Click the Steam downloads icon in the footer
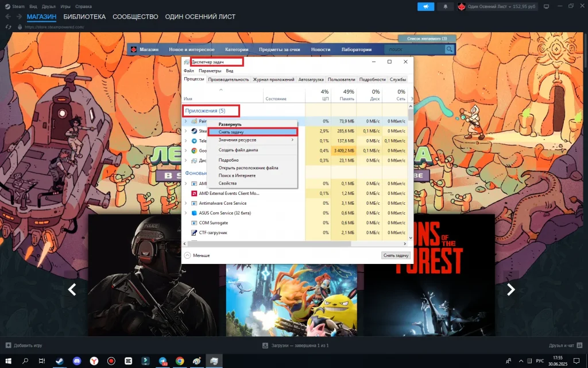 (265, 345)
